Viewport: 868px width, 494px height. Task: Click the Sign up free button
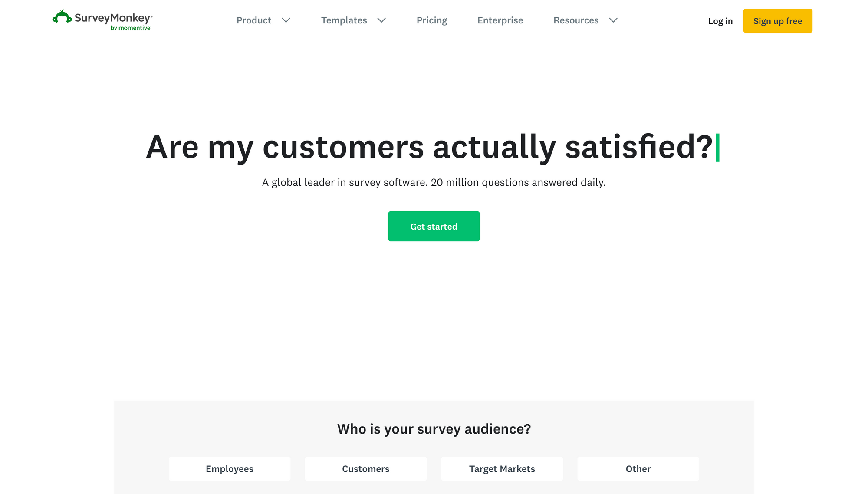[777, 21]
